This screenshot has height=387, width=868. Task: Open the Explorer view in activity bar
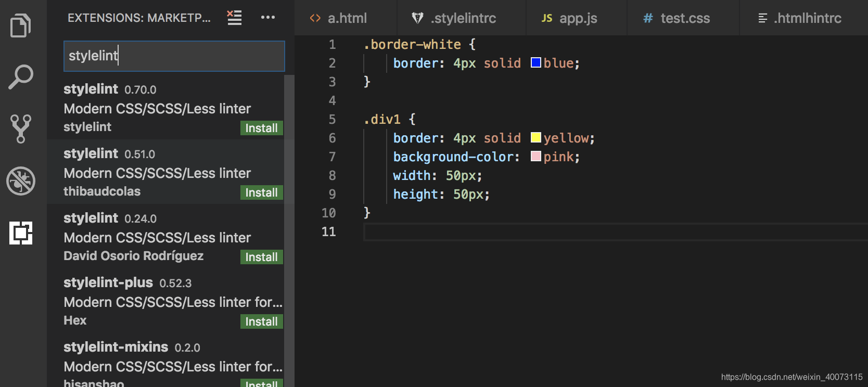click(21, 25)
